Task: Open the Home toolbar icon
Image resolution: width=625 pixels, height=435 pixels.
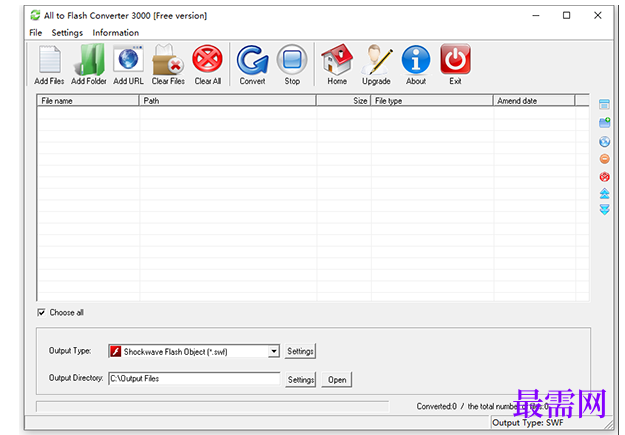Action: pos(337,60)
